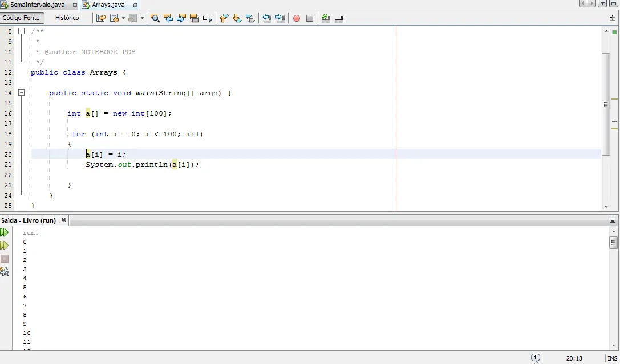Click the Comment toolbar icon
This screenshot has width=620, height=364.
(326, 18)
